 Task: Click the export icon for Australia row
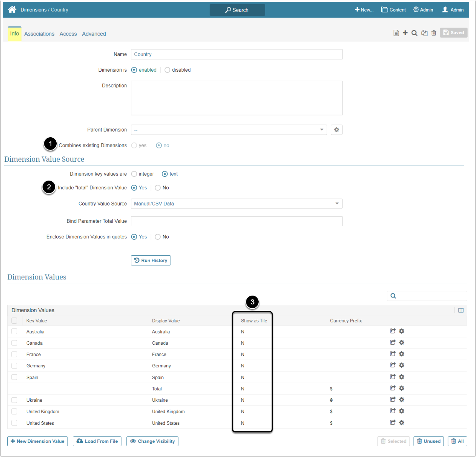click(x=393, y=331)
